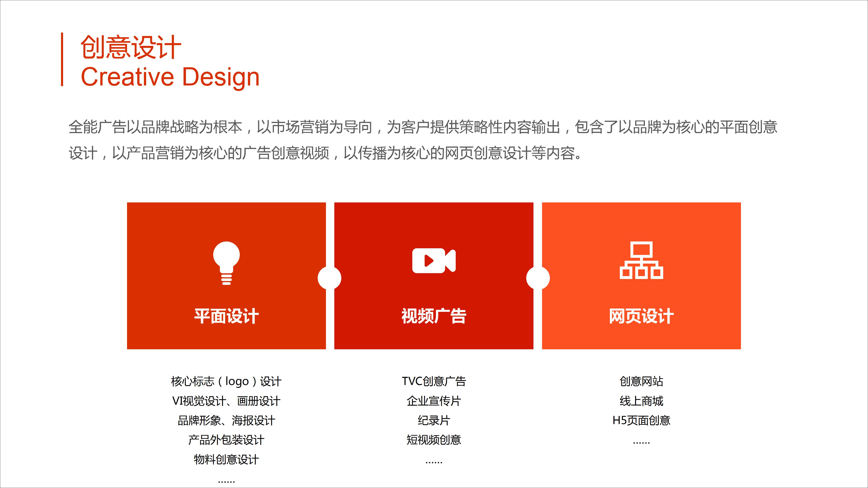Image resolution: width=868 pixels, height=488 pixels.
Task: Click the red vertical bar beside title
Action: pos(62,59)
